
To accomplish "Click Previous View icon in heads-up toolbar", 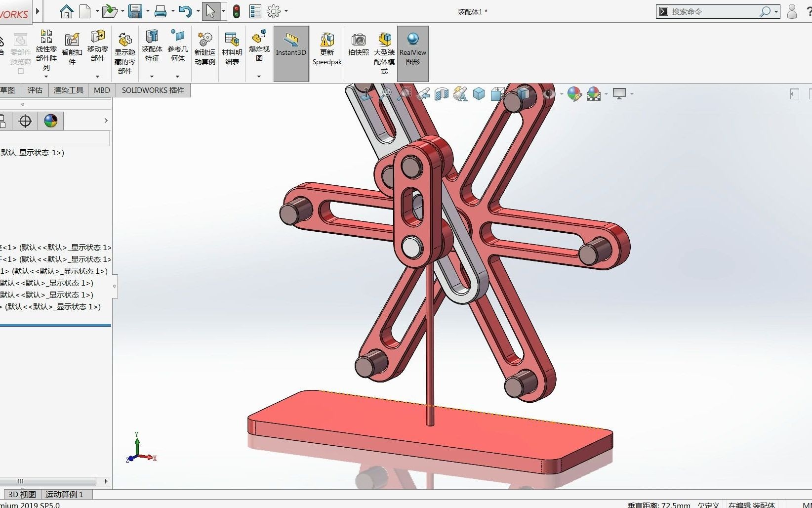I will click(423, 93).
